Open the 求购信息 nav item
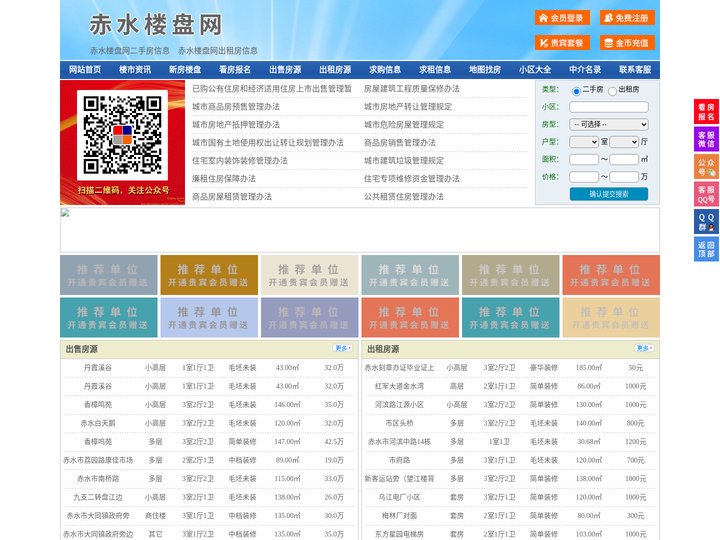 point(385,70)
